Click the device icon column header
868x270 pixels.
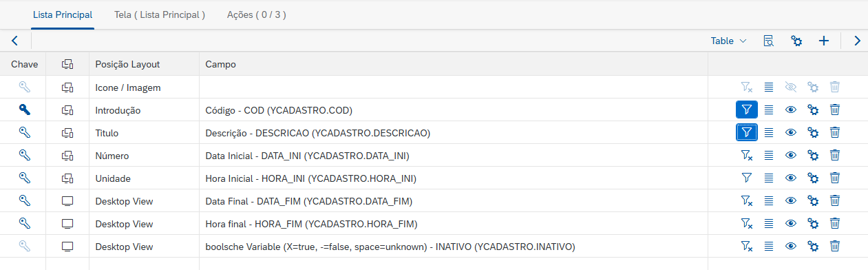(x=67, y=64)
